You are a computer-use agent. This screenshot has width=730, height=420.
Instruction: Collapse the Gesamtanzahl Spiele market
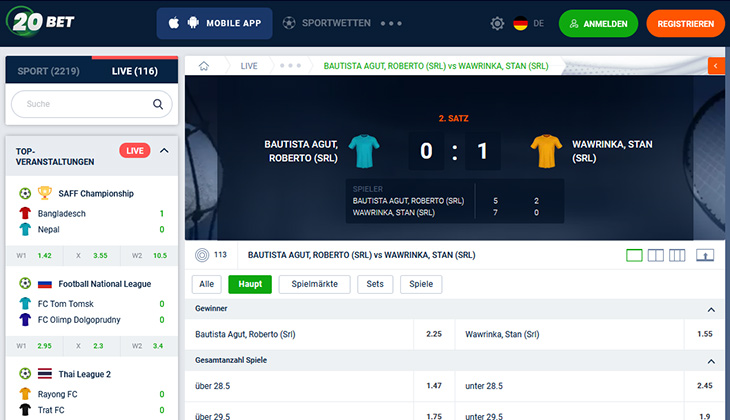click(x=711, y=361)
